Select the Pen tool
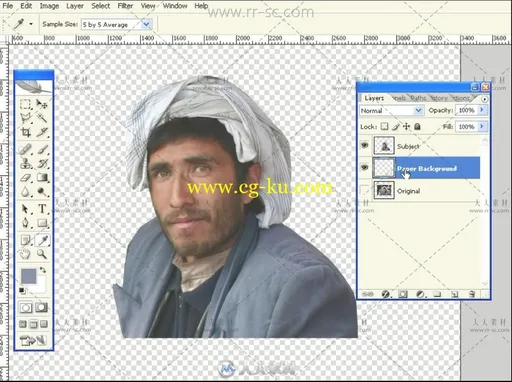 26,223
